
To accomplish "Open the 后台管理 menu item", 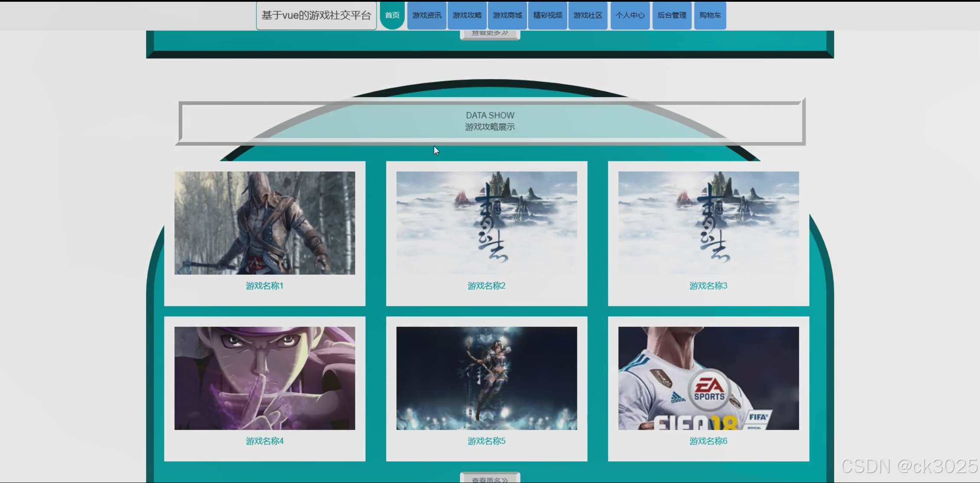I will (672, 15).
